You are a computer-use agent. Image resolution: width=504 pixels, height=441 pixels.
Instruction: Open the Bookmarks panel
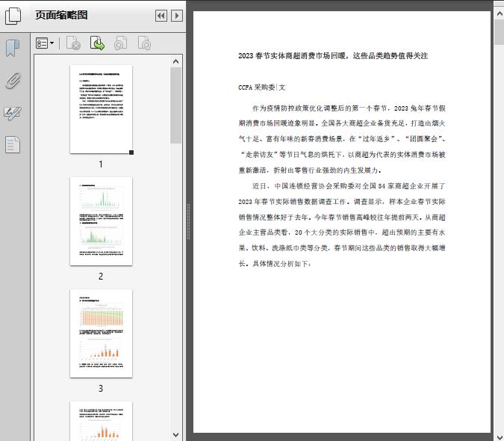(x=13, y=49)
